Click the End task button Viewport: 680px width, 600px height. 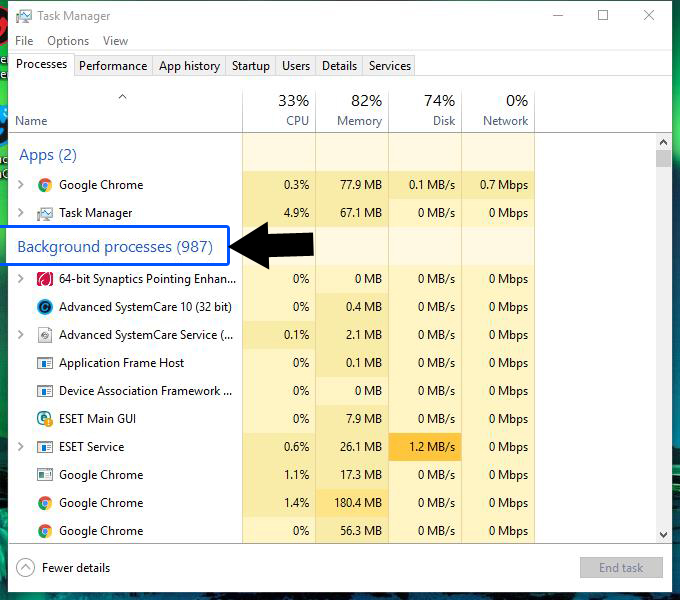click(621, 567)
